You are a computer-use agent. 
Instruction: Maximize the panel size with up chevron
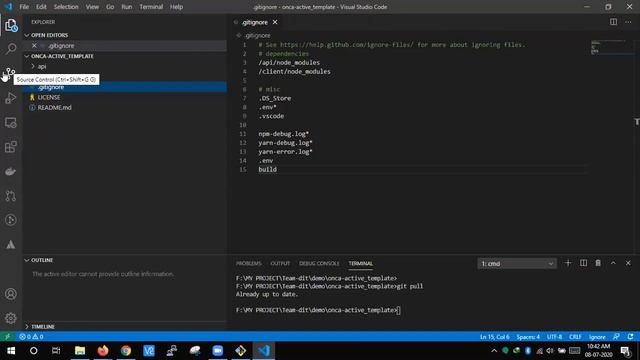click(613, 263)
